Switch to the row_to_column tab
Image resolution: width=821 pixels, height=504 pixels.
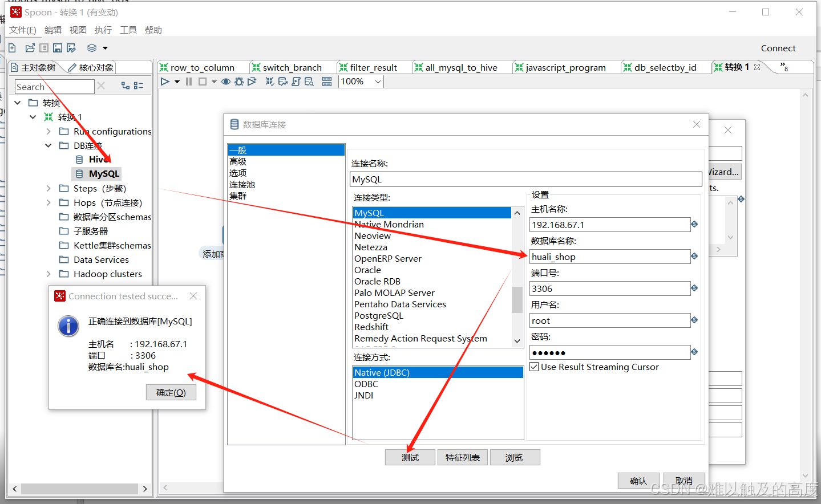[197, 67]
